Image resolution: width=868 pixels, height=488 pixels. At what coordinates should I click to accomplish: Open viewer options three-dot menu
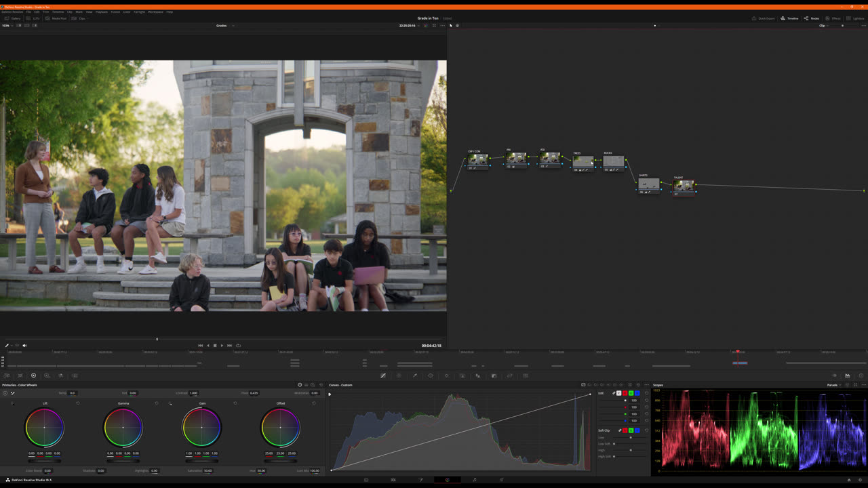click(442, 25)
